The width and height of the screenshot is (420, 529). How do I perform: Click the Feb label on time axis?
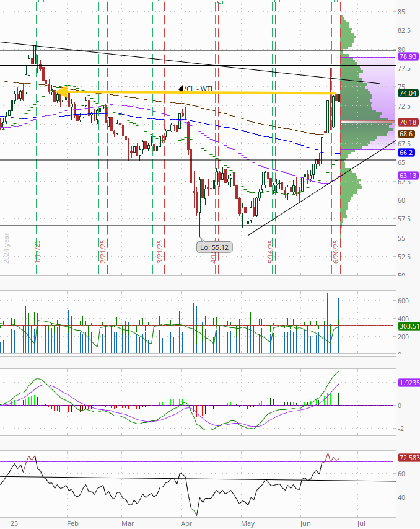pos(72,523)
